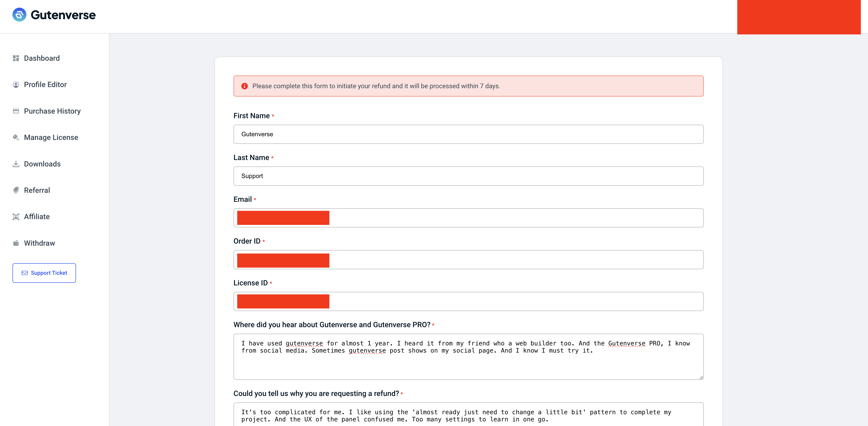Open the Downloads section
Viewport: 868px width, 426px height.
click(x=42, y=164)
